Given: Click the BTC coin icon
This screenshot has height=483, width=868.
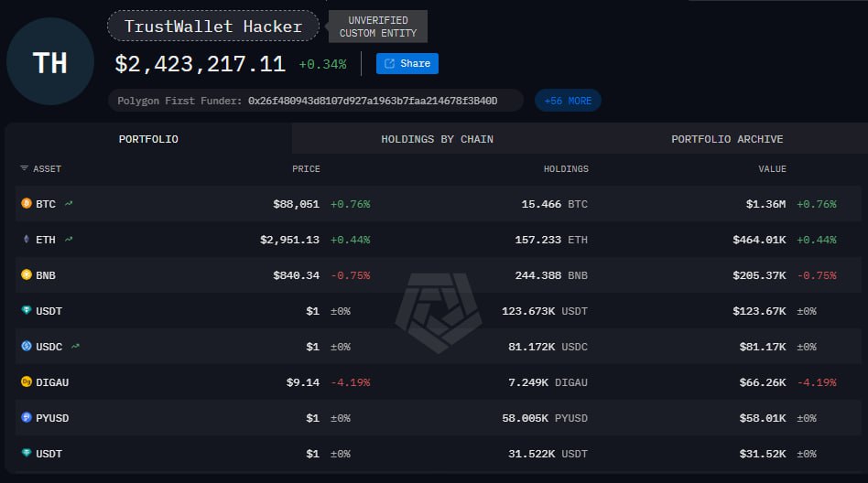Looking at the screenshot, I should (26, 204).
